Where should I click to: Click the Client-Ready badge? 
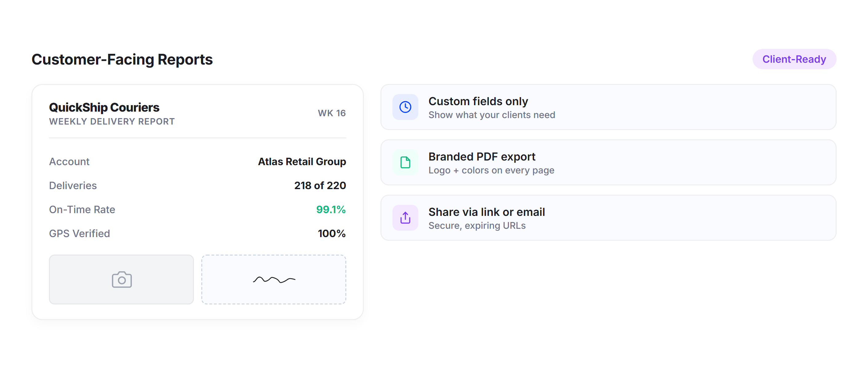pyautogui.click(x=794, y=59)
